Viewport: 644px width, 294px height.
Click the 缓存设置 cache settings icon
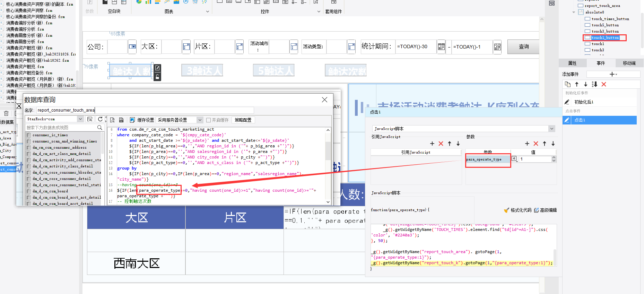(x=132, y=120)
